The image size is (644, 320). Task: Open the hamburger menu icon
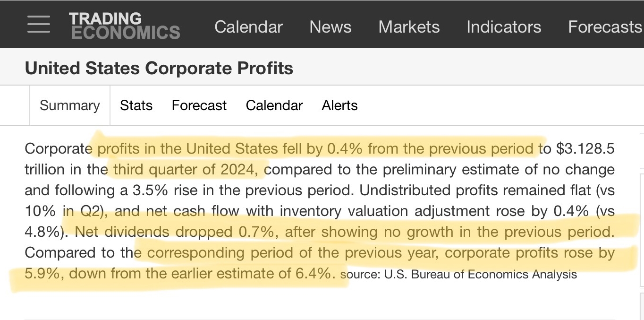38,24
